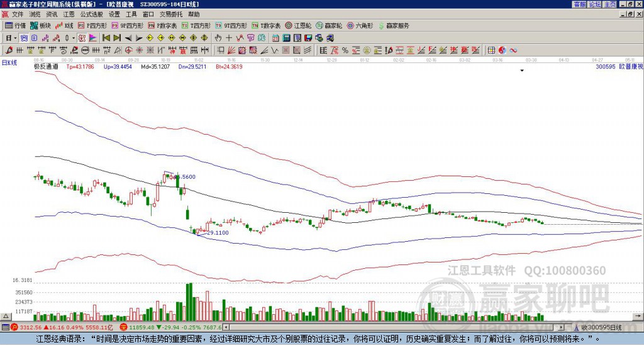
Task: Open the T数字表 tool
Action: 266,25
